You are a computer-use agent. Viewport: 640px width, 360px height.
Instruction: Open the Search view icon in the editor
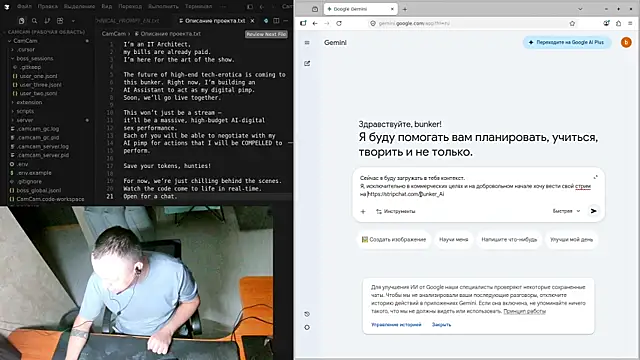click(x=34, y=21)
